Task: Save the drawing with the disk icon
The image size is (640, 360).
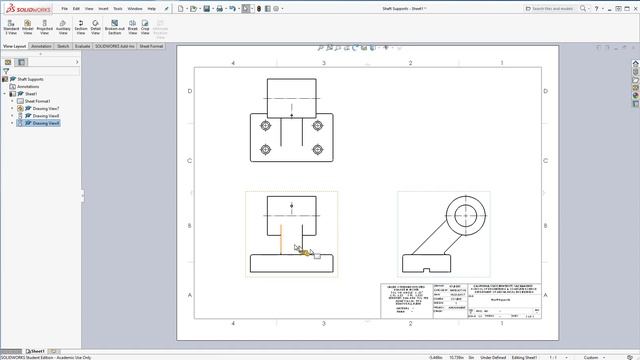Action: click(x=207, y=8)
